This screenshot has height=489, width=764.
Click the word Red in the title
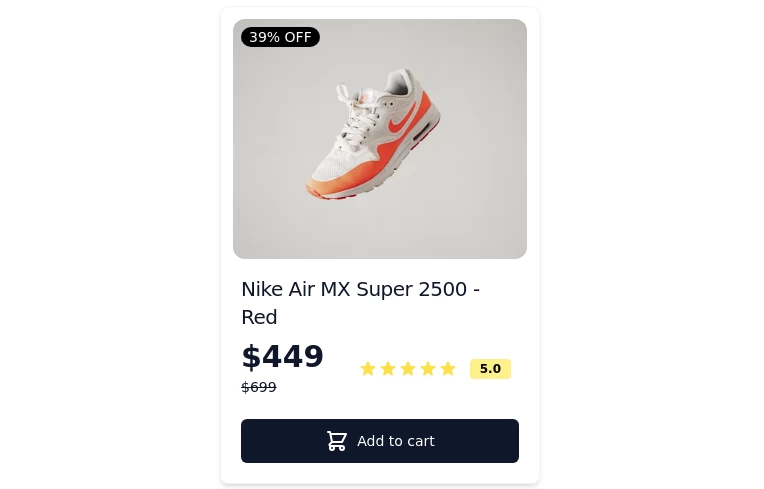(x=259, y=317)
